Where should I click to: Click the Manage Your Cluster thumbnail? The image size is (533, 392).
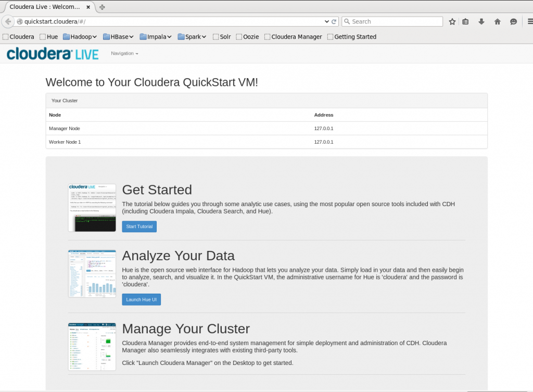[92, 347]
